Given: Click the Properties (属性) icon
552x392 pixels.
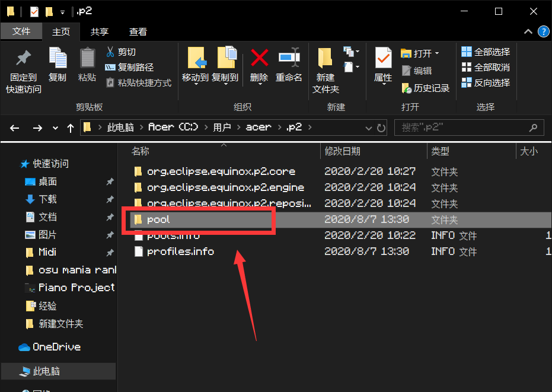Looking at the screenshot, I should (383, 58).
